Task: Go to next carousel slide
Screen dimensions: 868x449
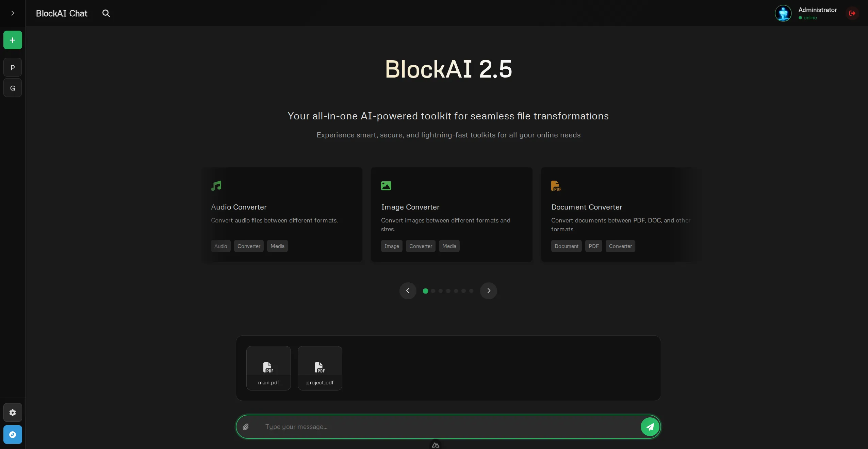Action: click(489, 291)
